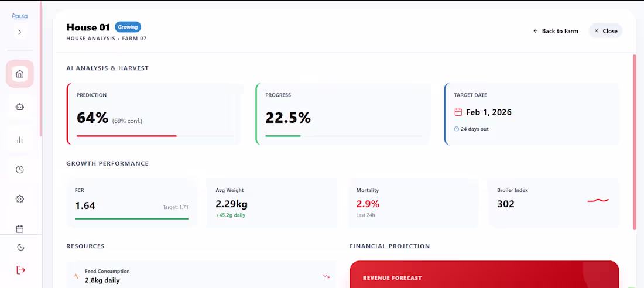Click the Target Date calendar icon
Screen dimensions: 644x288
point(458,112)
